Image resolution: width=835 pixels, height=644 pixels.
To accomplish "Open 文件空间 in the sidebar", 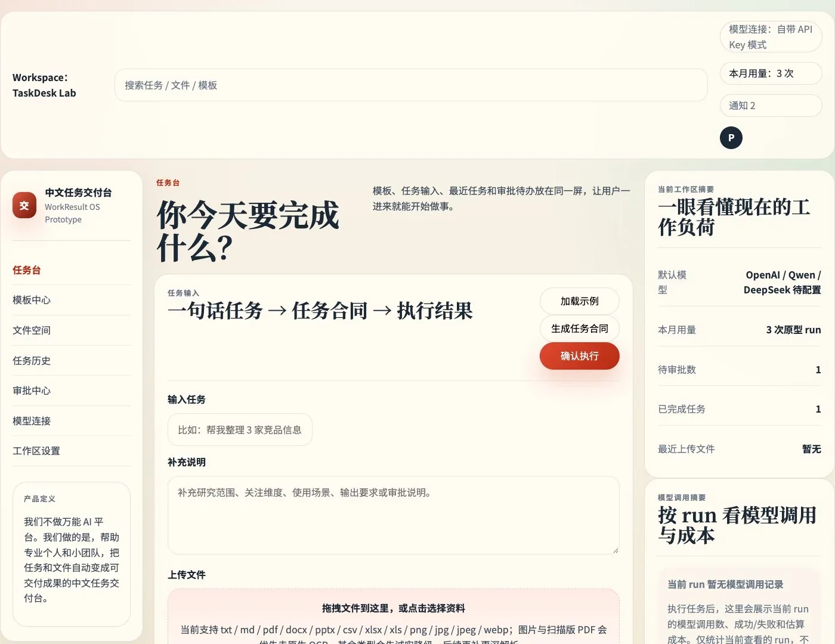I will point(72,330).
